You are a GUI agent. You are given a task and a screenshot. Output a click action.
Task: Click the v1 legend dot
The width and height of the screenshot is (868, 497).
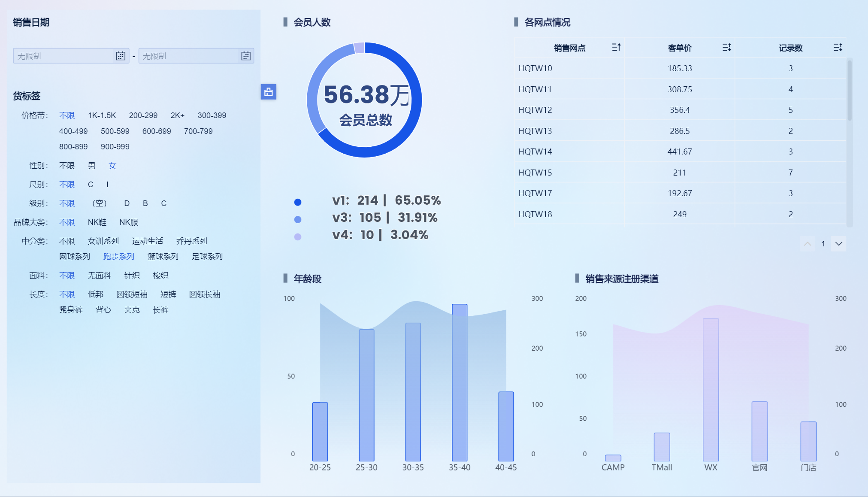click(x=298, y=202)
